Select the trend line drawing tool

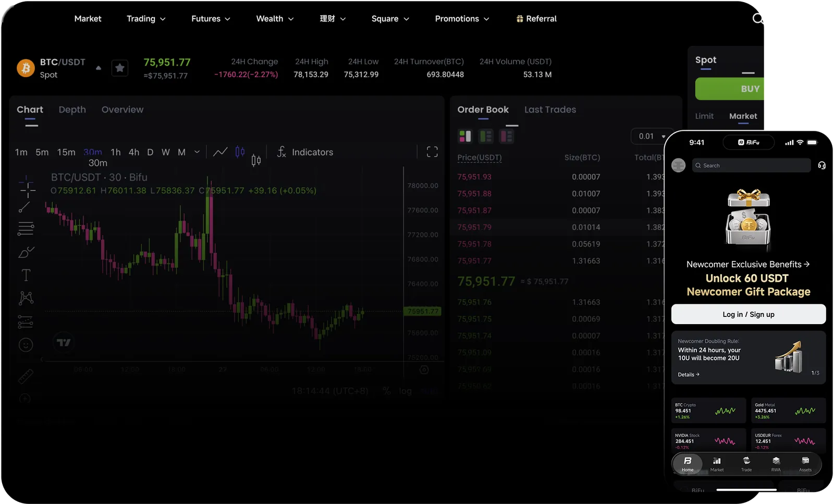(x=25, y=207)
